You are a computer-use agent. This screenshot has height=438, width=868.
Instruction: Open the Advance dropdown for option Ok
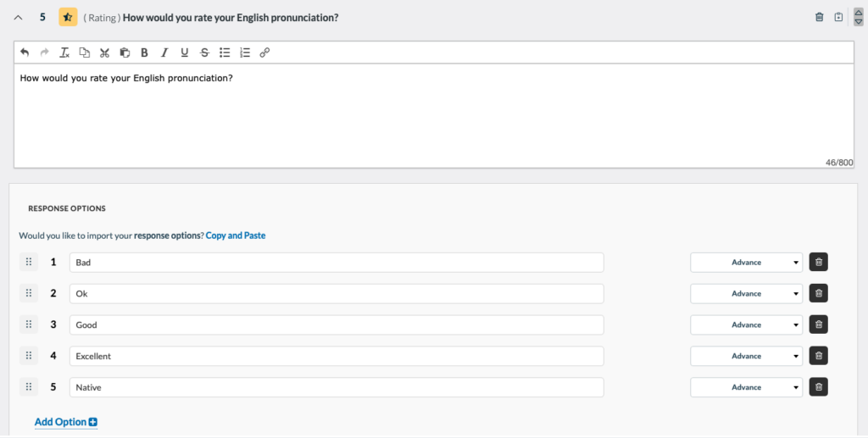(746, 293)
